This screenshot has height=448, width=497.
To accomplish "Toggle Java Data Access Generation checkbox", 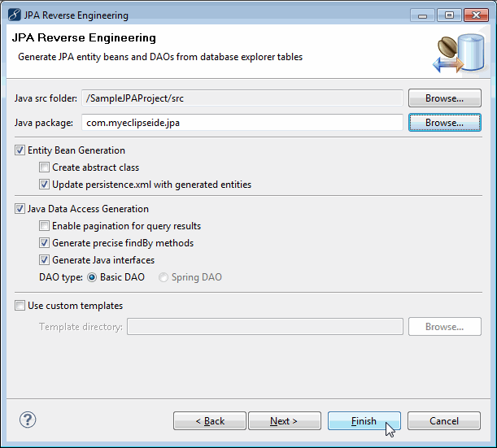I will coord(20,209).
